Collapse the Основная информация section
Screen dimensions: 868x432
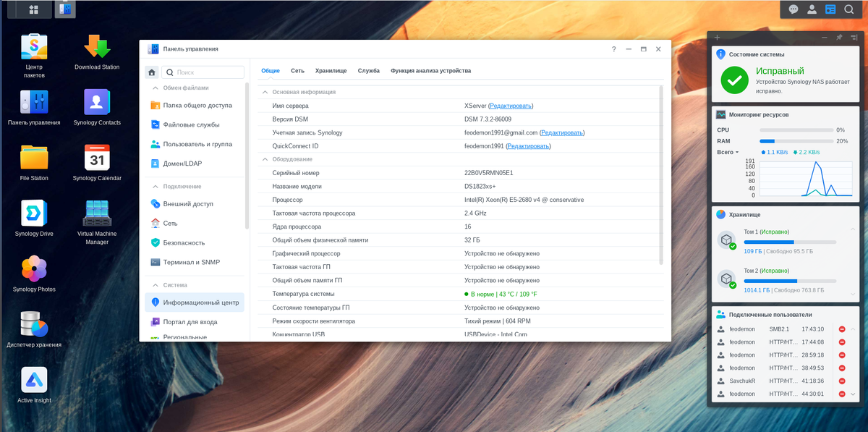point(265,93)
